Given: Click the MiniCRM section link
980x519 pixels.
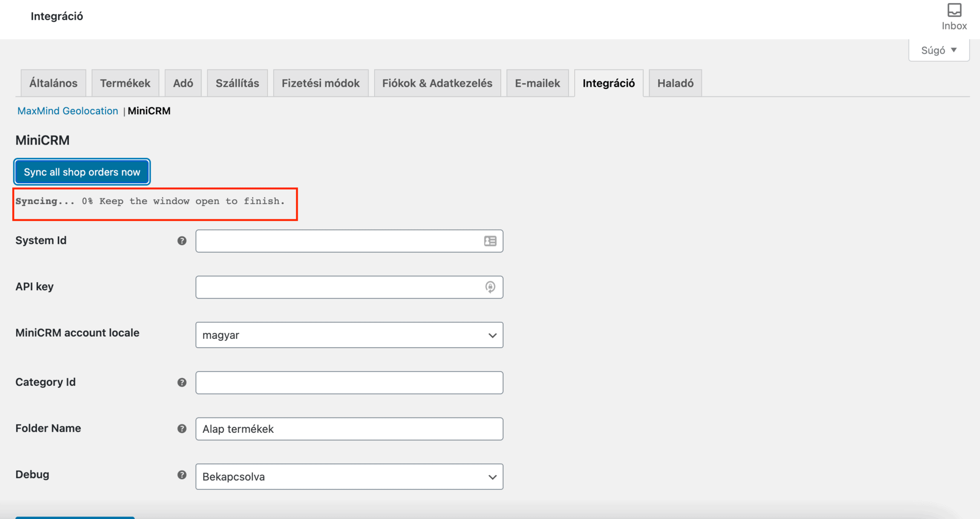Looking at the screenshot, I should tap(149, 111).
